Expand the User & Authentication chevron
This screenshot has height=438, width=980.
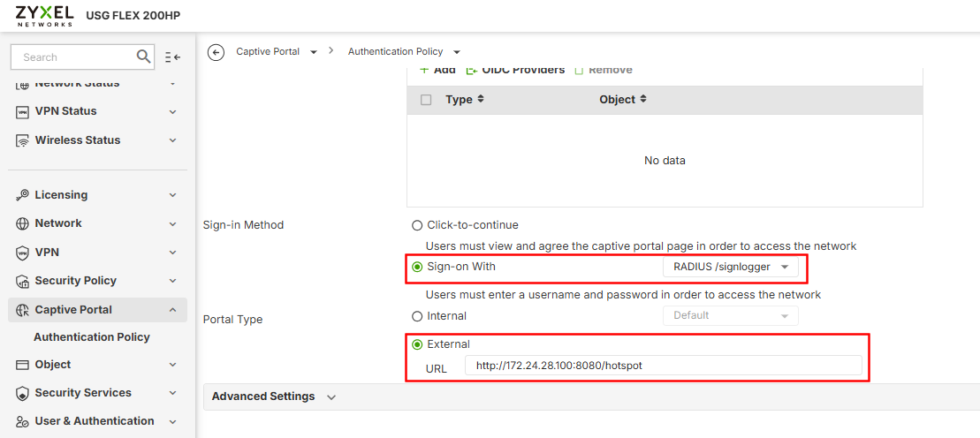[173, 422]
